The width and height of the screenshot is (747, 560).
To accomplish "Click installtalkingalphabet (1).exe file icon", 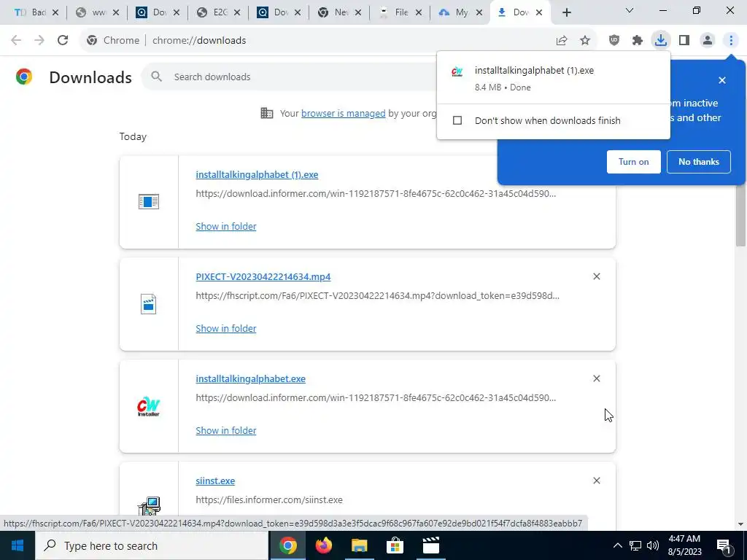I will click(149, 202).
